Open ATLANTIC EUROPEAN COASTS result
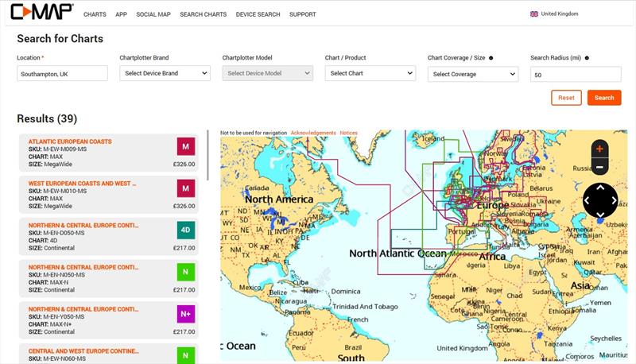 tap(70, 141)
